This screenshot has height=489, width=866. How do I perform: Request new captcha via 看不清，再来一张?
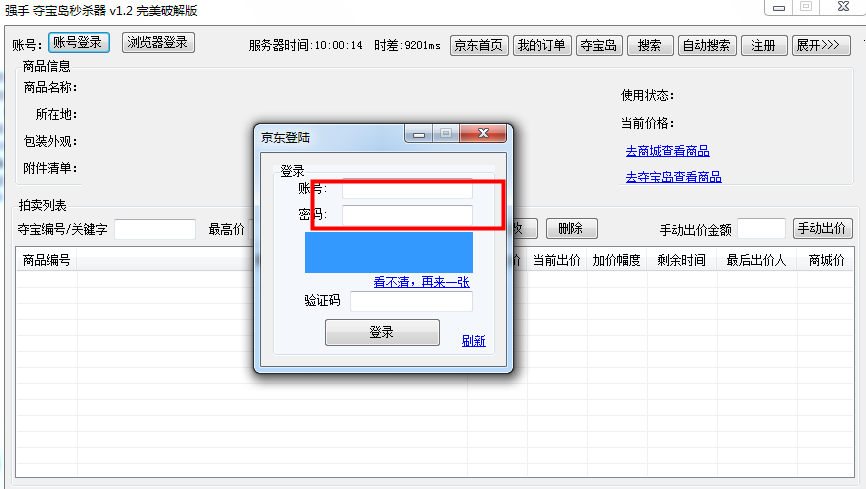click(x=421, y=282)
